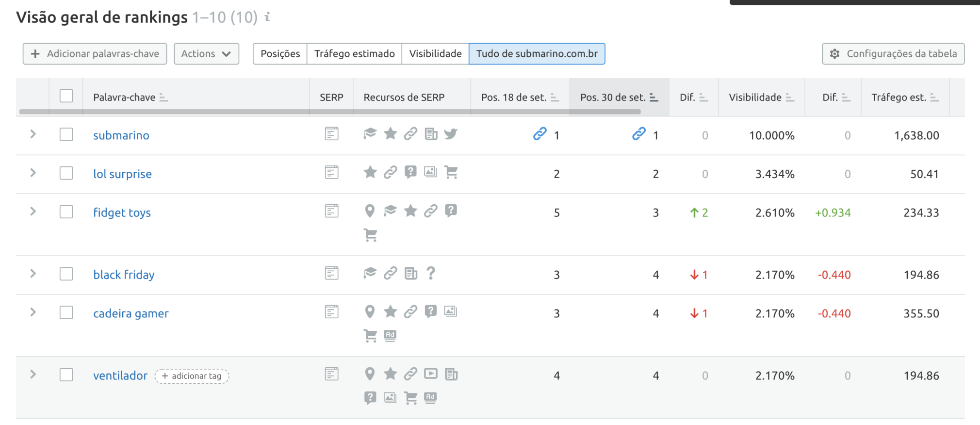980x425 pixels.
Task: Expand the black friday row
Action: pyautogui.click(x=33, y=274)
